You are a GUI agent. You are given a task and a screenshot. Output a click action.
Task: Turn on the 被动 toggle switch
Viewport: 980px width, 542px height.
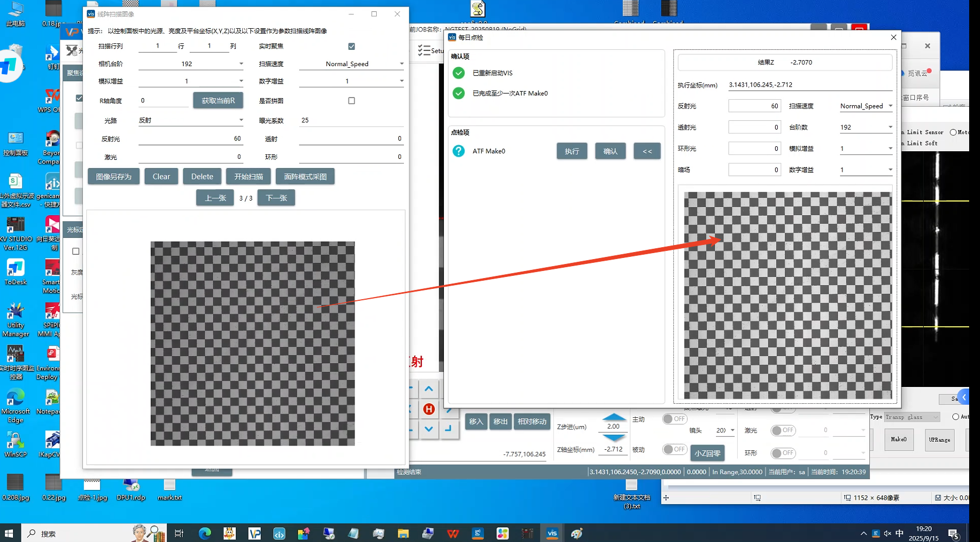(x=674, y=449)
